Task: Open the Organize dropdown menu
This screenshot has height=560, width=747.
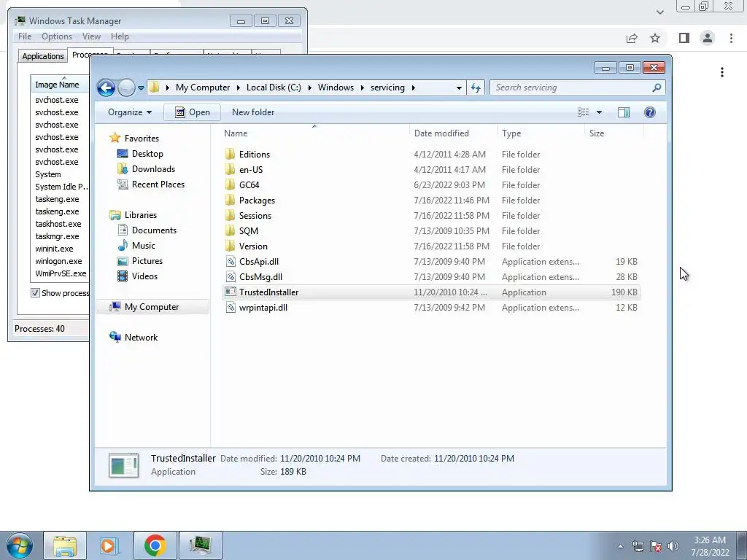Action: (x=130, y=112)
